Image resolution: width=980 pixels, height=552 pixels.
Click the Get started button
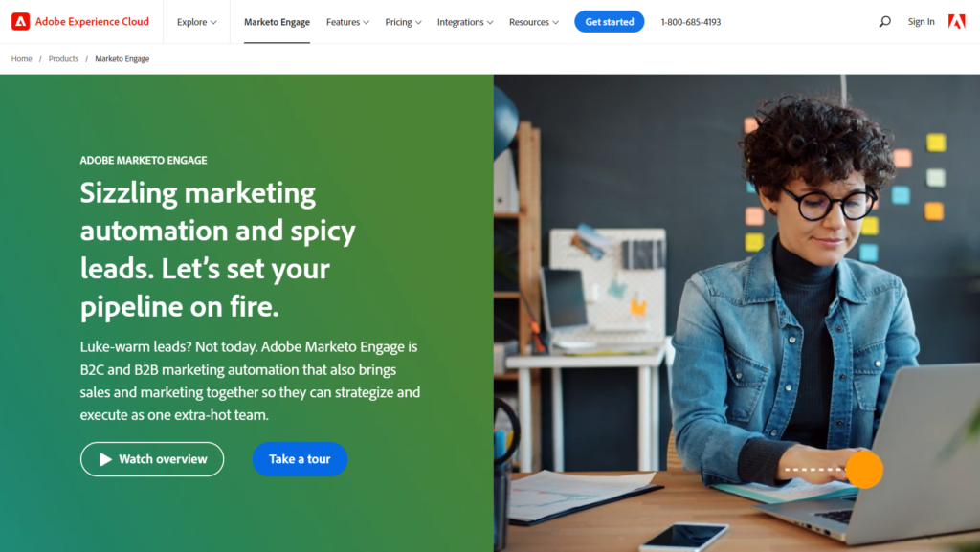click(610, 22)
